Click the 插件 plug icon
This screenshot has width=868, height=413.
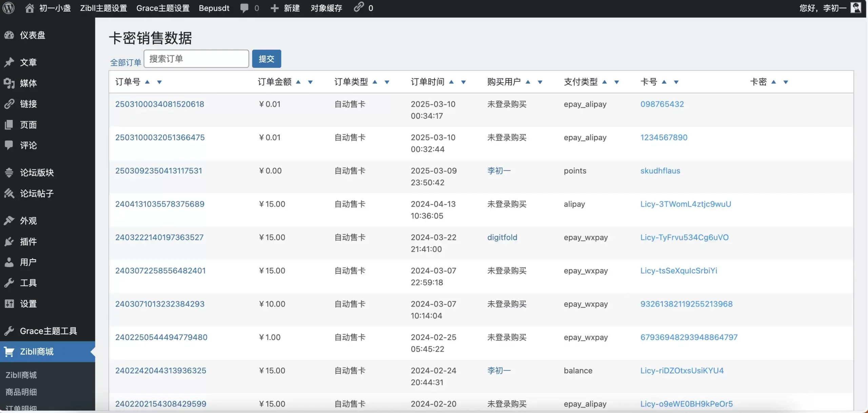(9, 242)
